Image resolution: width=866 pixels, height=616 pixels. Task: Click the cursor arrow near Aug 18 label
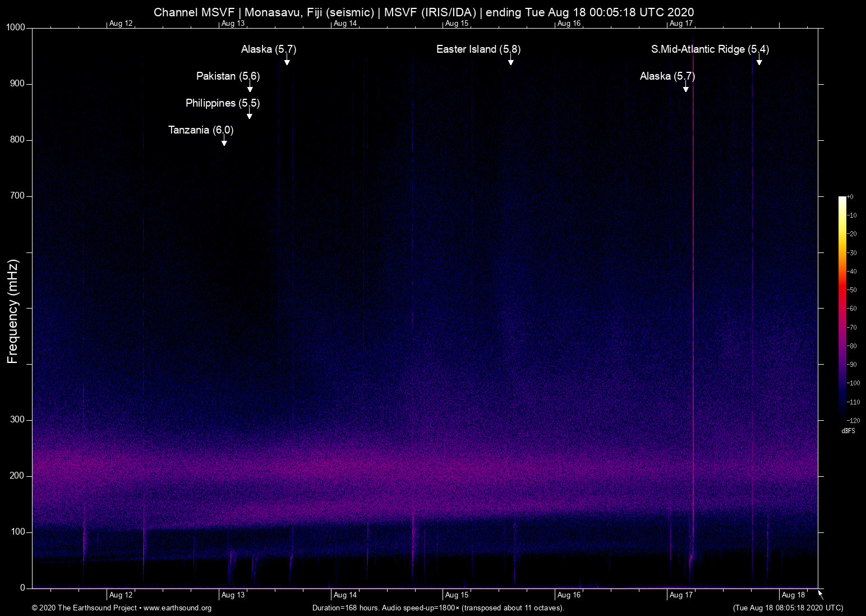[x=819, y=594]
